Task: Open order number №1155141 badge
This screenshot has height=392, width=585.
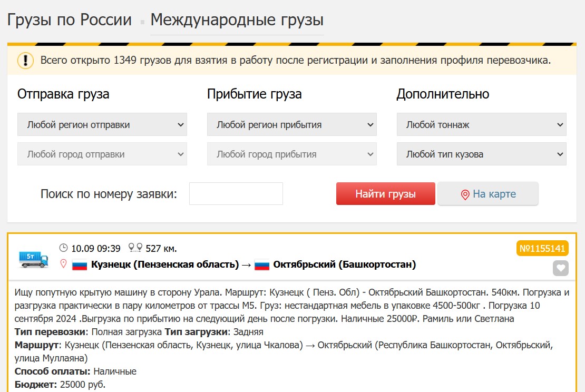Action: [x=542, y=248]
